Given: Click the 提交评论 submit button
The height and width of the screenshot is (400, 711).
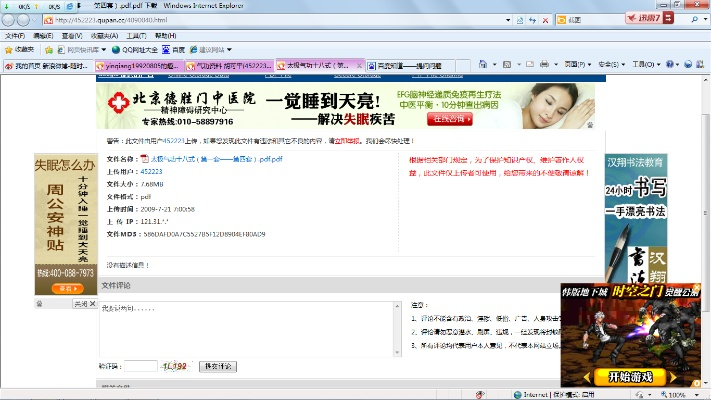Looking at the screenshot, I should (x=218, y=367).
